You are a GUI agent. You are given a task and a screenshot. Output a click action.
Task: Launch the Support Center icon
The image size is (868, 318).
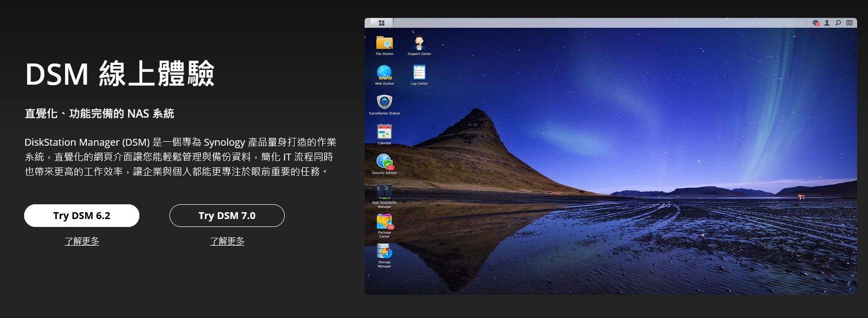(419, 43)
